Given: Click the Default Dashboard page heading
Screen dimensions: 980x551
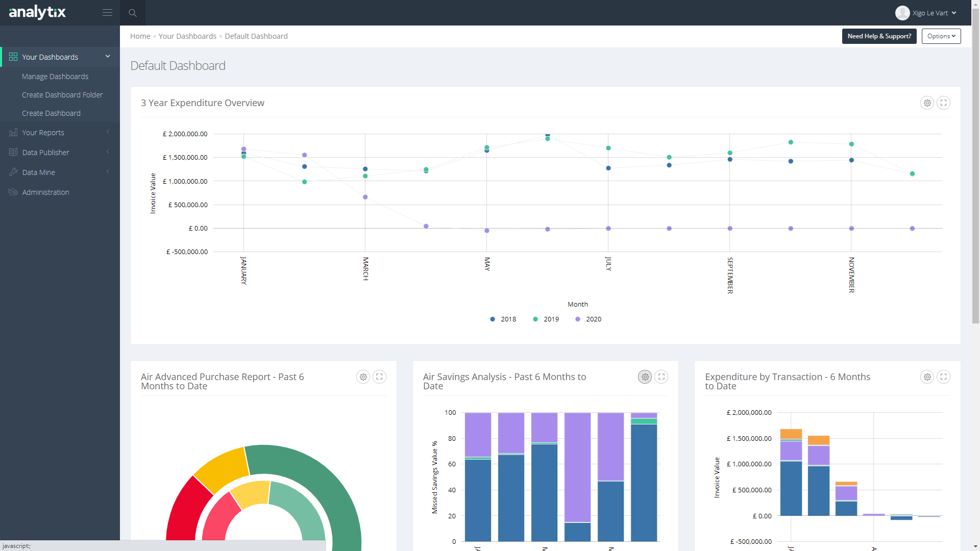Looking at the screenshot, I should 178,66.
